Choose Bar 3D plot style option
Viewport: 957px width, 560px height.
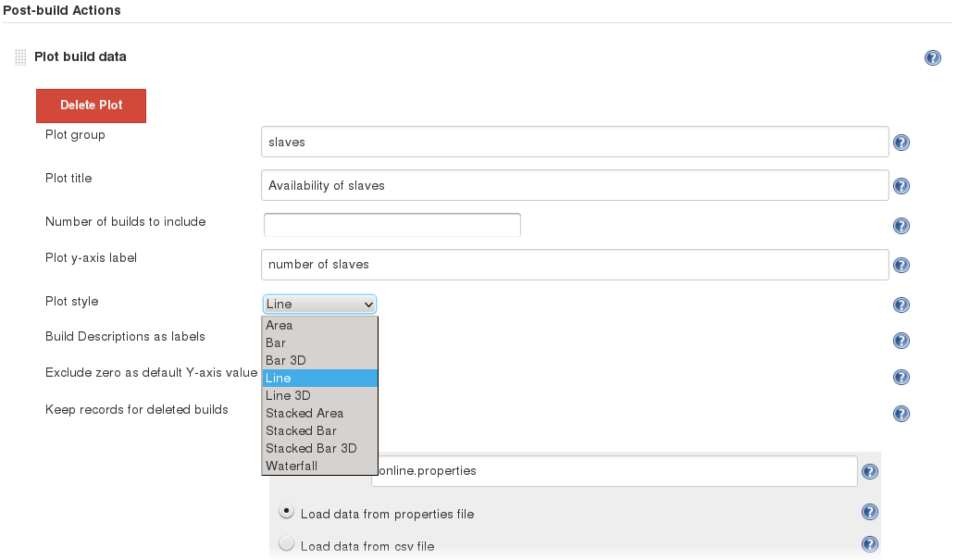(286, 360)
